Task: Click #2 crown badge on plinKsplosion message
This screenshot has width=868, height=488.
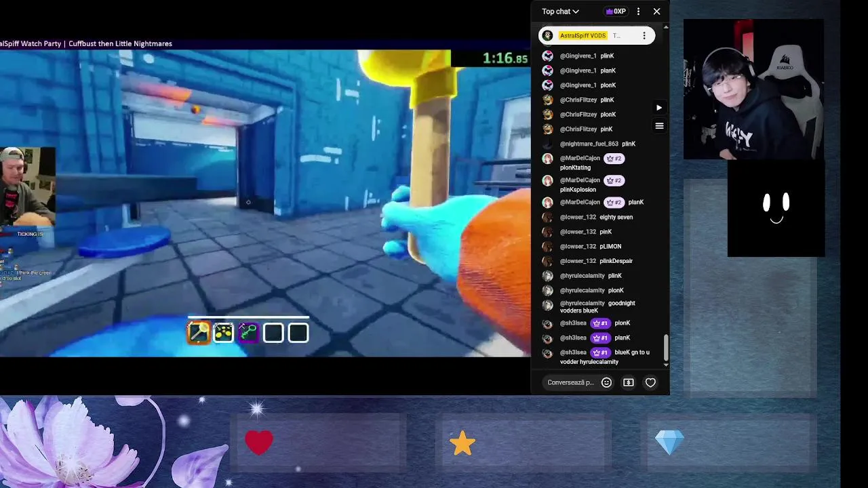Action: point(614,180)
